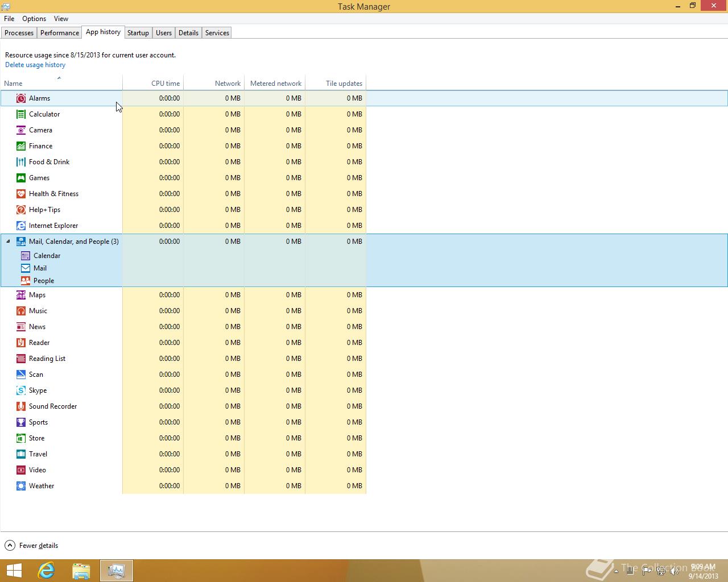Open File Explorer from the taskbar

pos(81,571)
